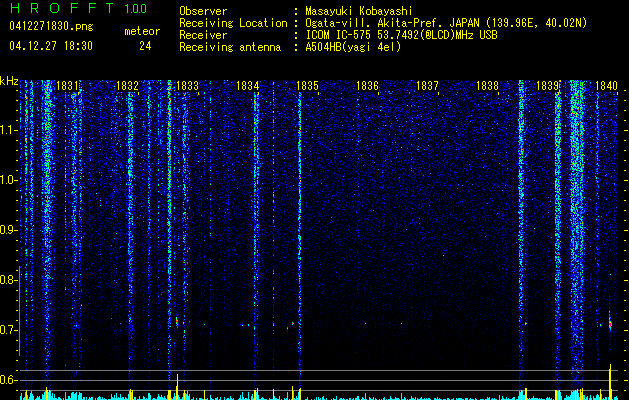Click the 1839 time marker
This screenshot has height=400, width=629.
[x=548, y=86]
